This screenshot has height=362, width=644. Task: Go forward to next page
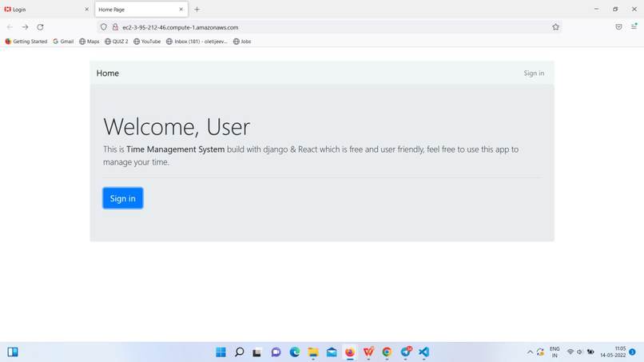pyautogui.click(x=25, y=27)
